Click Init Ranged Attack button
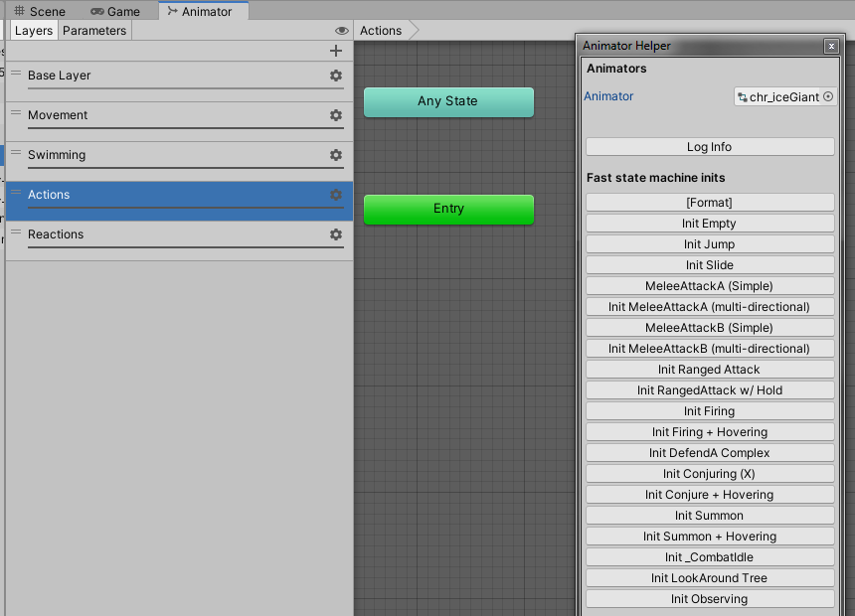 tap(709, 370)
